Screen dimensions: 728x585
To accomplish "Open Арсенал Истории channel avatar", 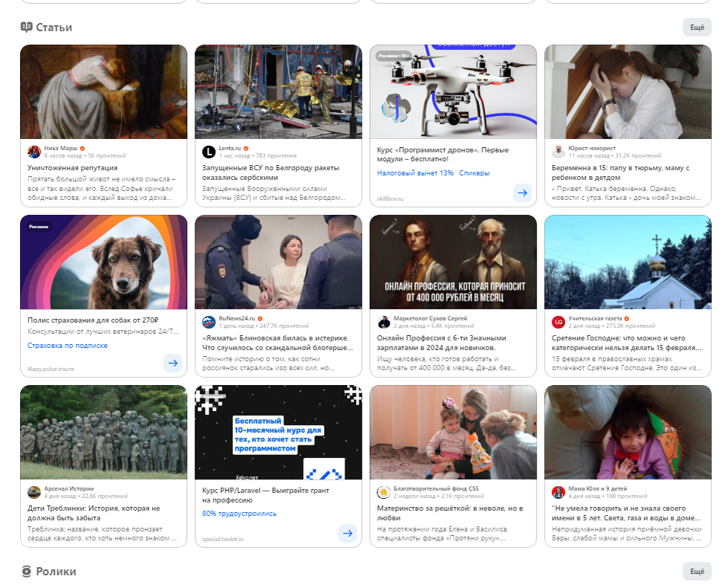I will 34,492.
